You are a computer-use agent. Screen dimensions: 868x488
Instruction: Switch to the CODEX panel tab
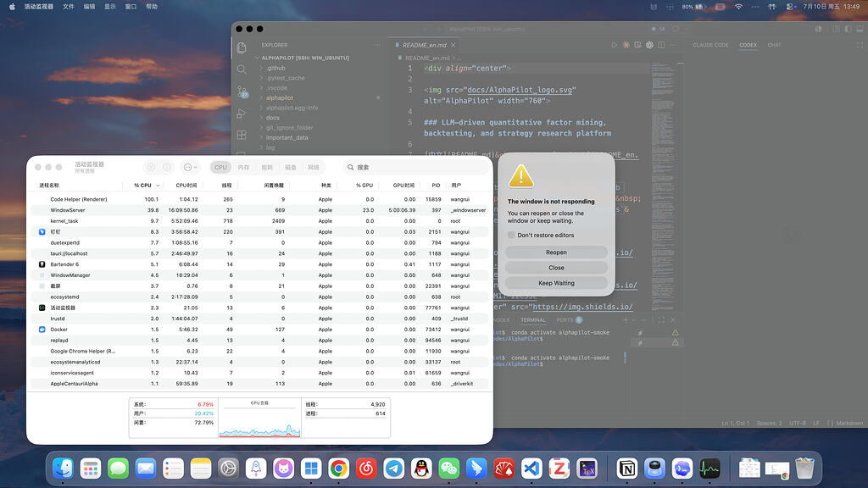click(x=748, y=45)
